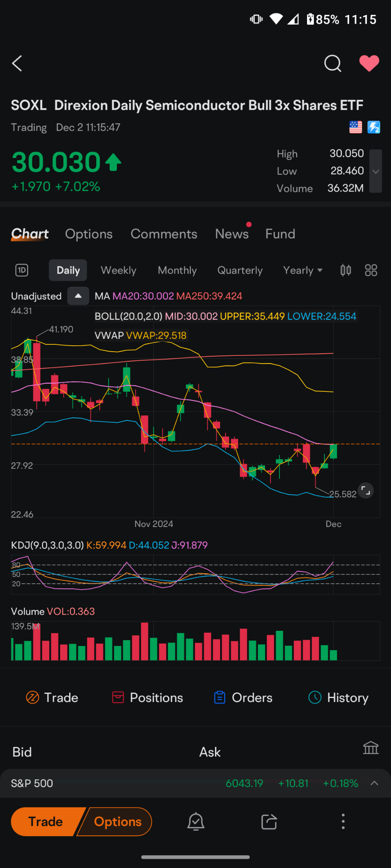Switch to the Chart tab
Image resolution: width=391 pixels, height=868 pixels.
pos(30,234)
